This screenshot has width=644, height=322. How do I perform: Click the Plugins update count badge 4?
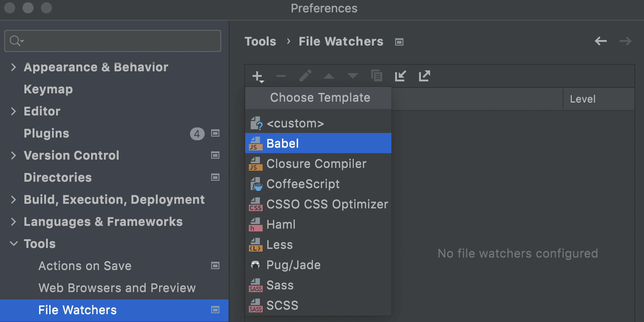197,134
